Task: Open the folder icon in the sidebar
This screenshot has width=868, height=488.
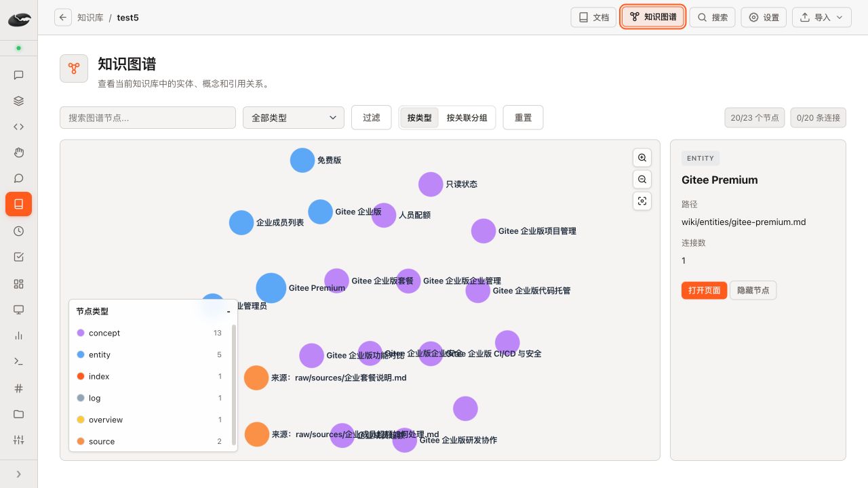Action: [19, 414]
